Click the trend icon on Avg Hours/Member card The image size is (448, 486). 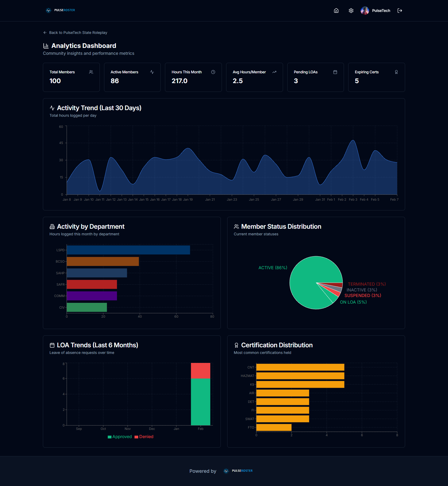tap(274, 72)
